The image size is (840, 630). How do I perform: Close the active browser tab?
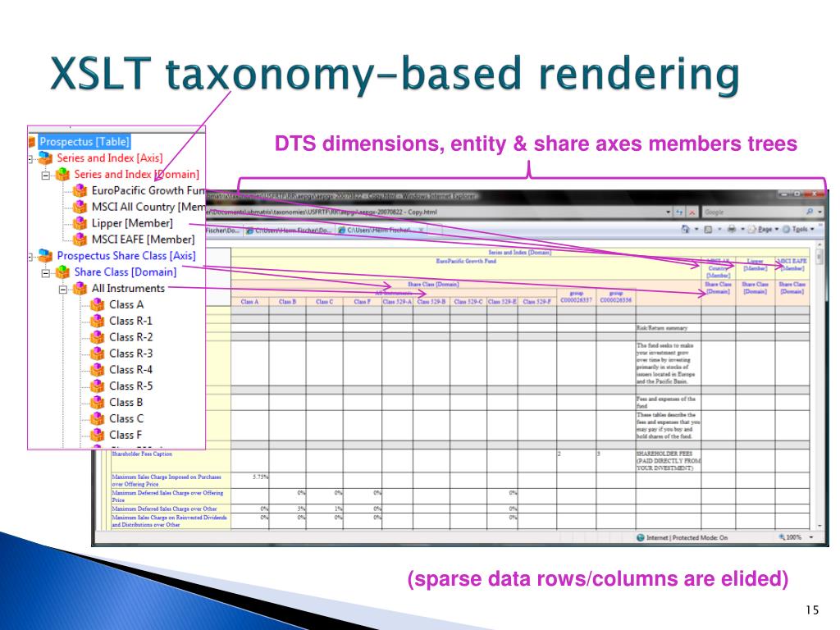(421, 231)
